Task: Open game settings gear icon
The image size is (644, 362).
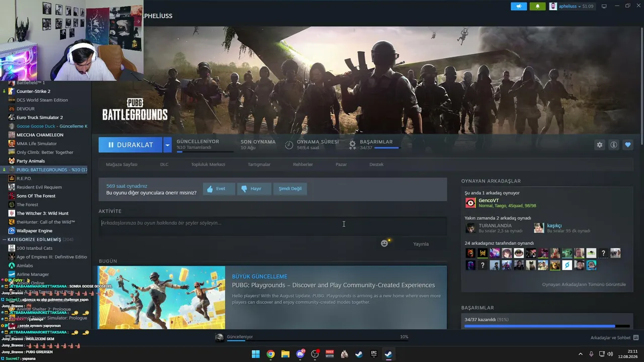Action: [600, 145]
